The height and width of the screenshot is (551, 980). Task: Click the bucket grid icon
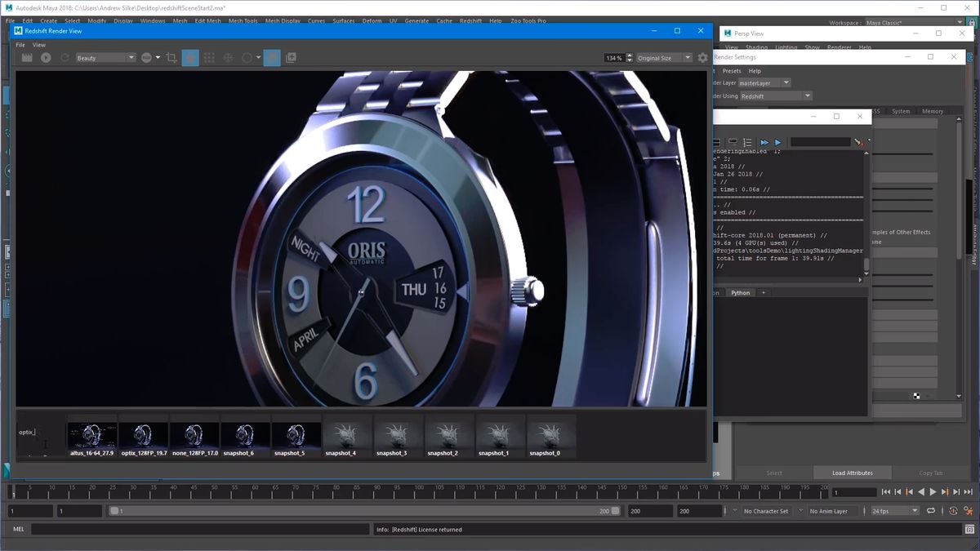click(209, 58)
